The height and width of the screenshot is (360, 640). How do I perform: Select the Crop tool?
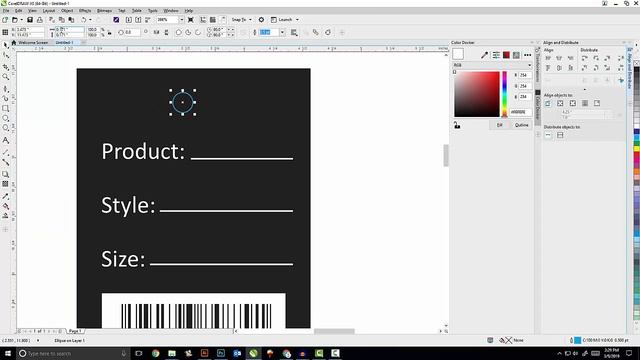pos(5,66)
